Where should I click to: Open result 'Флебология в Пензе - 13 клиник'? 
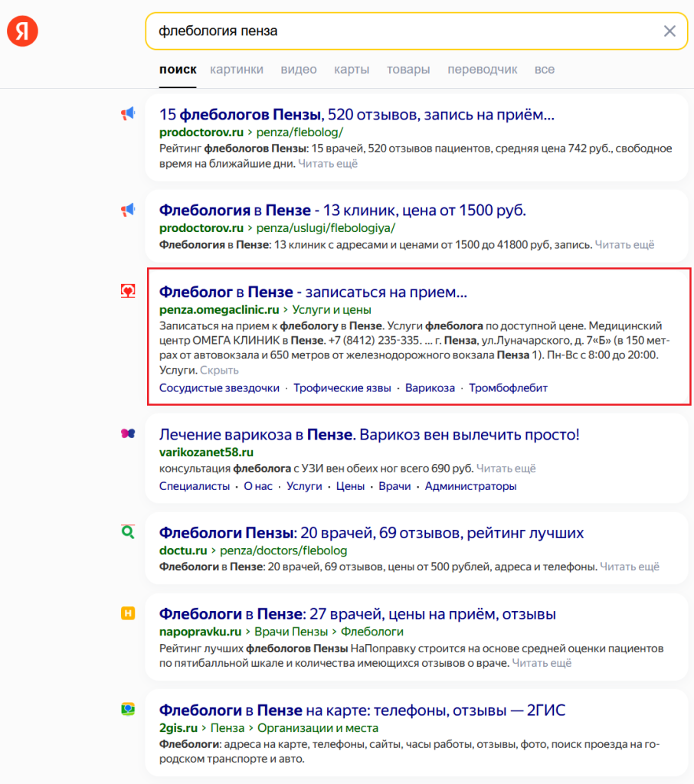(342, 211)
